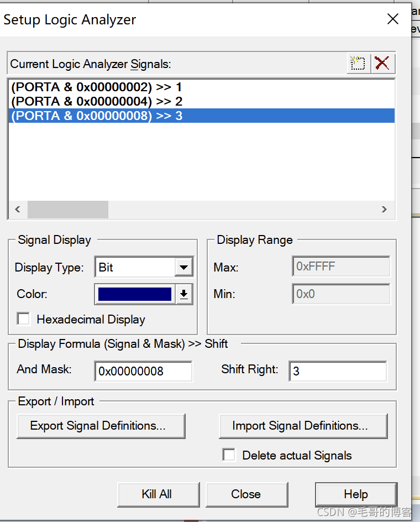
Task: Click the Close button
Action: [x=246, y=494]
